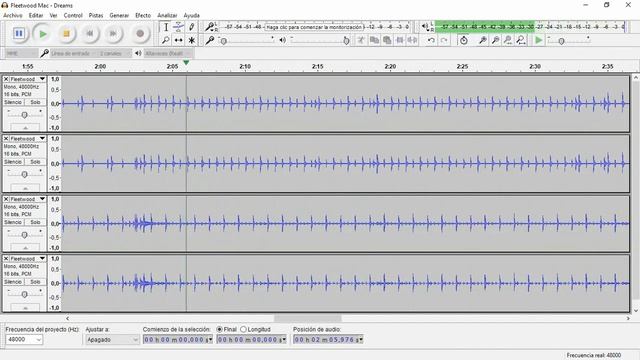Select the Time Shift tool

coord(178,40)
